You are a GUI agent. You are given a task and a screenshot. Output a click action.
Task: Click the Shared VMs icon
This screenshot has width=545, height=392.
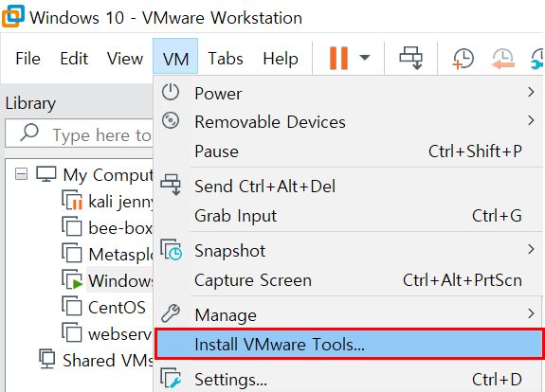(47, 359)
